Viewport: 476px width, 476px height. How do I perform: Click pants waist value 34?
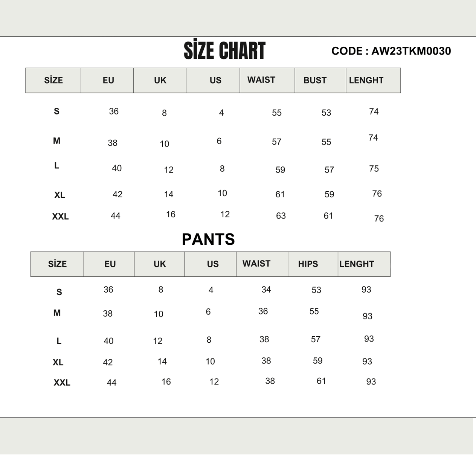(266, 290)
